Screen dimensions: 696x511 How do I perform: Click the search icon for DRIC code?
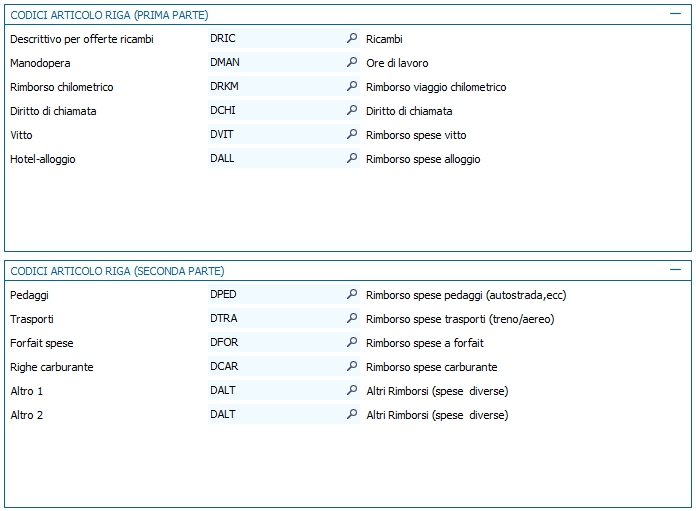(351, 39)
